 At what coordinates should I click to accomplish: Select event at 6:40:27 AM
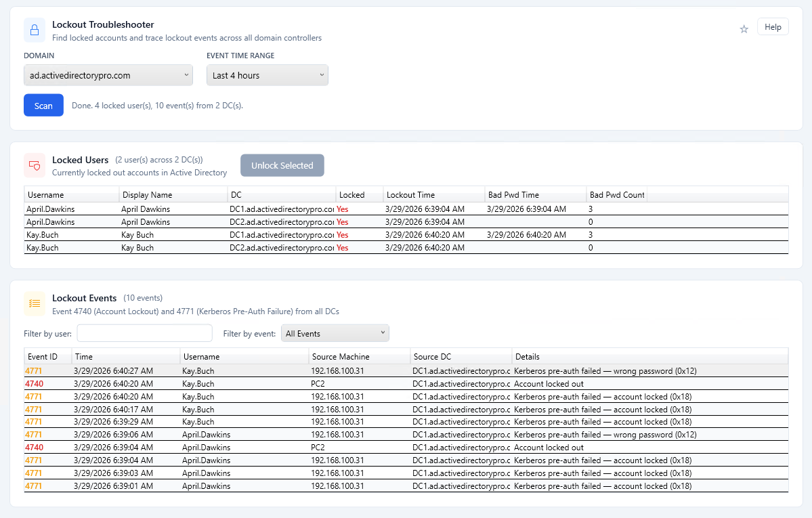pyautogui.click(x=406, y=371)
